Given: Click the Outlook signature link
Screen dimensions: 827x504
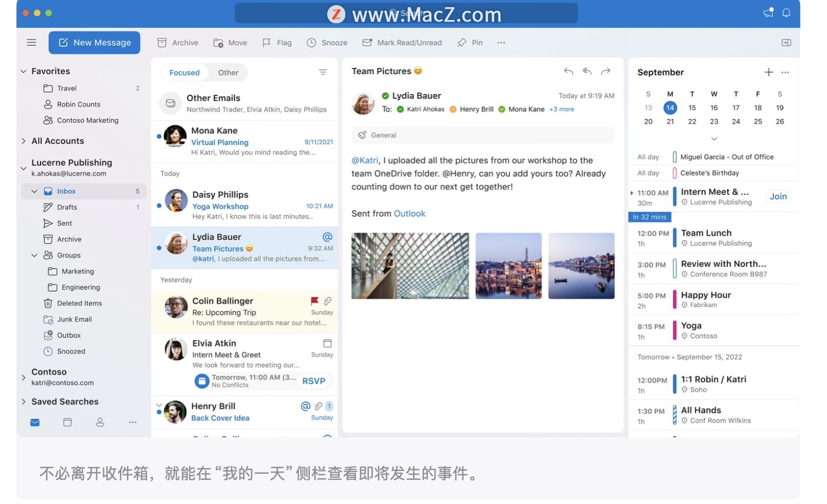Looking at the screenshot, I should click(x=409, y=214).
